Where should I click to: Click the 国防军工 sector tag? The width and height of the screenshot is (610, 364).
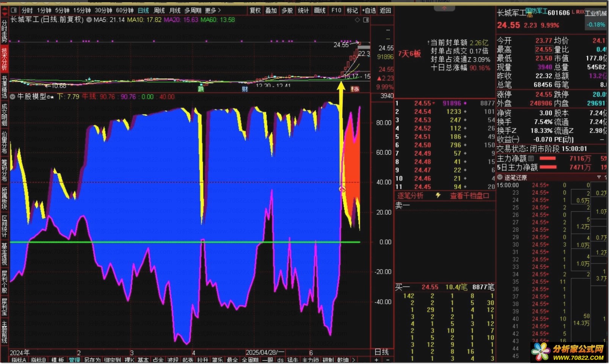coord(536,11)
